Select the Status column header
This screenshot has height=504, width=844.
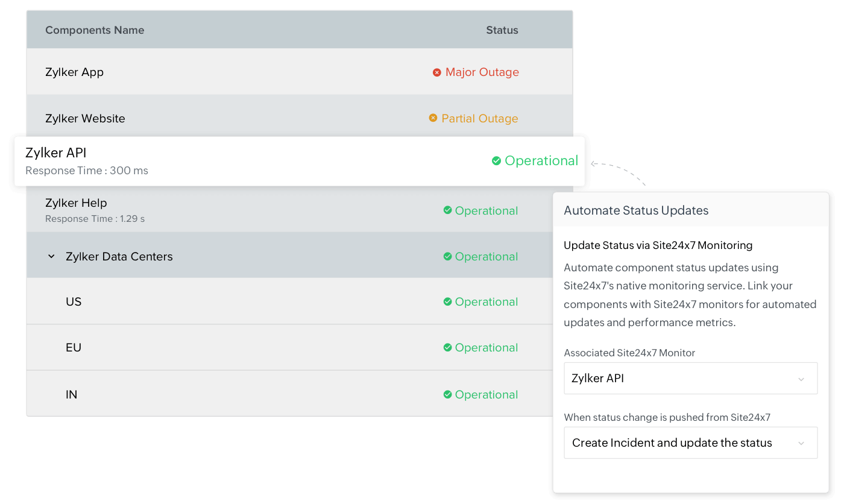pos(502,30)
